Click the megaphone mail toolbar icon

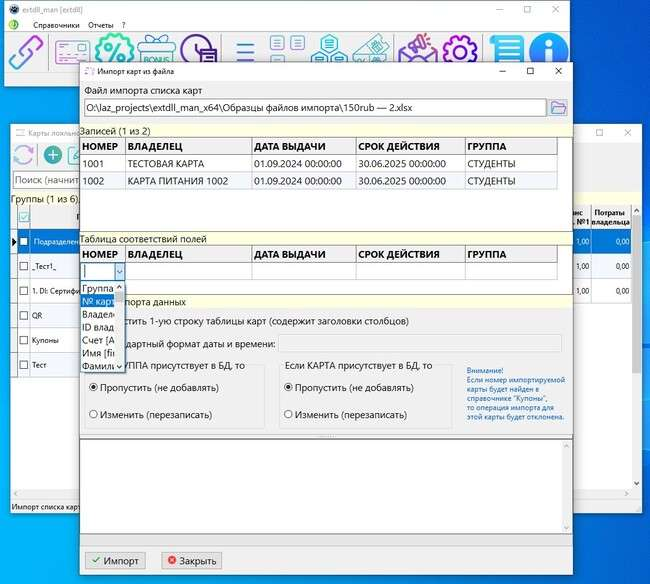[415, 51]
